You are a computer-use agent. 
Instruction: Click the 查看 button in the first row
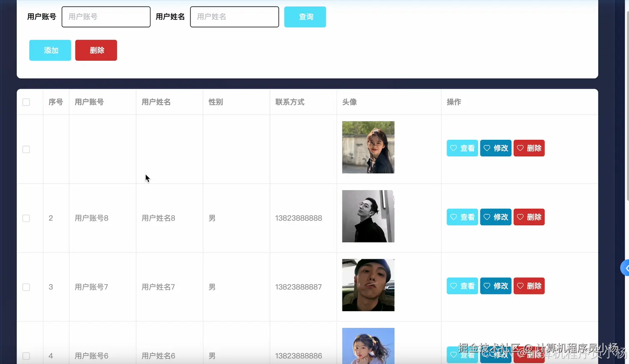tap(462, 148)
